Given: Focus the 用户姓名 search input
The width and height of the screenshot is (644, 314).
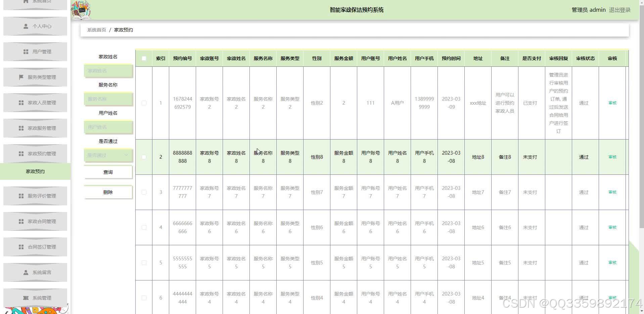Looking at the screenshot, I should [108, 127].
